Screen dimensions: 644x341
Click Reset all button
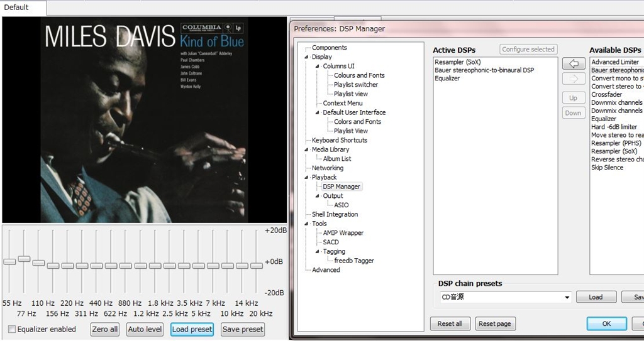pos(450,324)
